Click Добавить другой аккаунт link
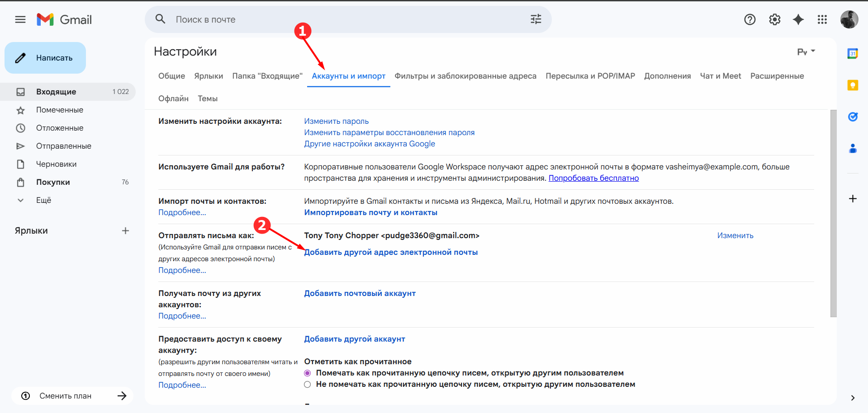 point(355,339)
